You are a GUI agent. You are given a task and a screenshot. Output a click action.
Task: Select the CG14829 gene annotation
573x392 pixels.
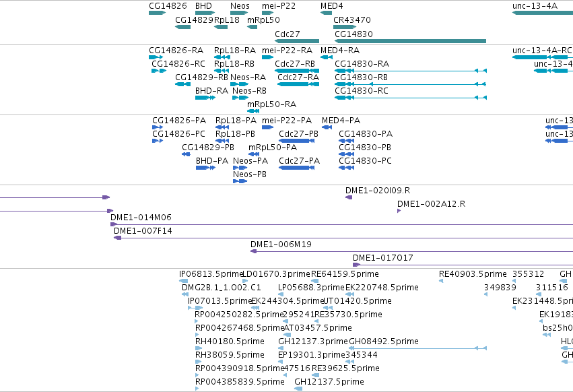pyautogui.click(x=182, y=27)
